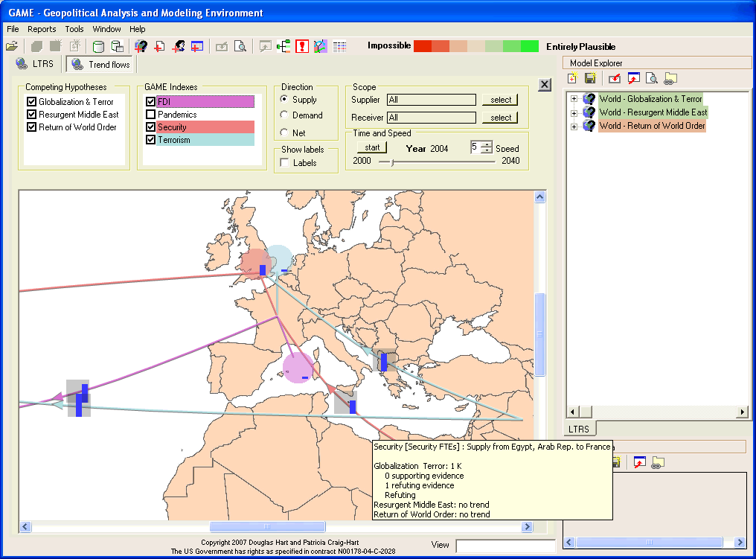Click select button next to Supplier field

click(x=500, y=100)
